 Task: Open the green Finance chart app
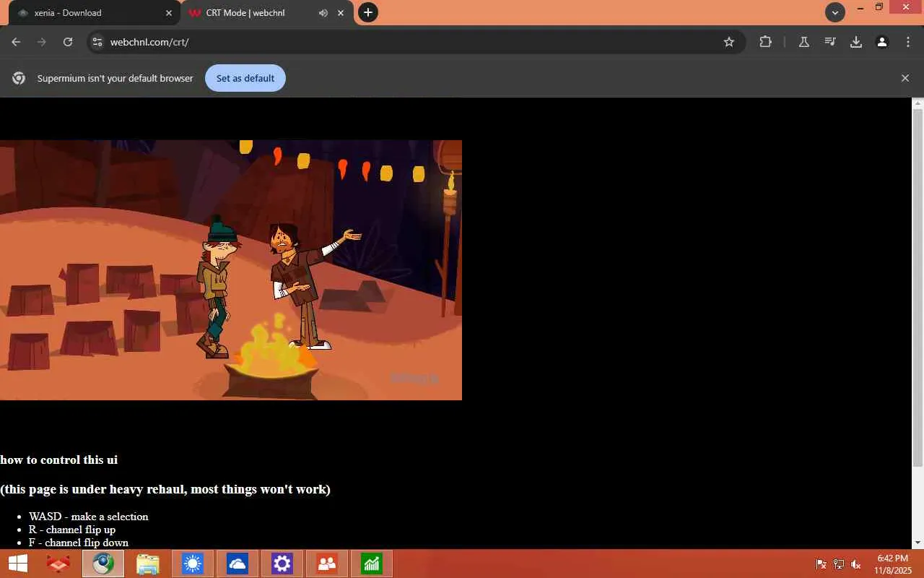(x=372, y=564)
